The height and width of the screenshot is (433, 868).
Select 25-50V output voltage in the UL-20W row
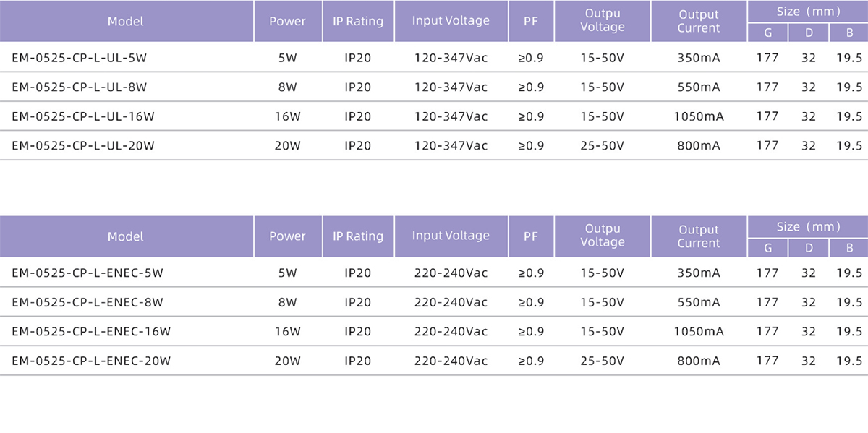[x=602, y=145]
